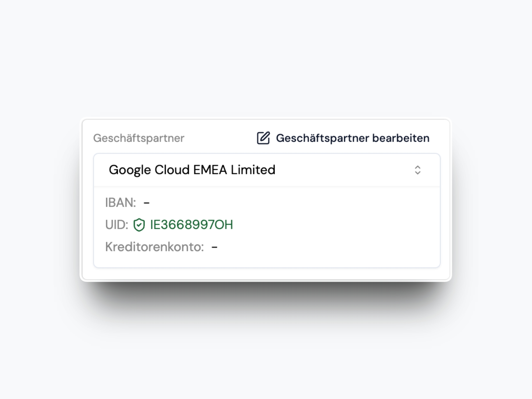Click the Kreditorenkonto dash placeholder
Image resolution: width=532 pixels, height=399 pixels.
tap(215, 247)
